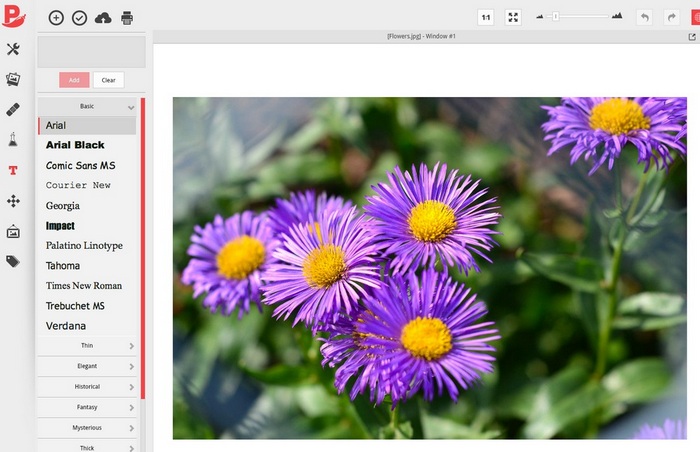Click the zoom slider handle
Viewport: 700px width, 452px height.
click(x=555, y=17)
